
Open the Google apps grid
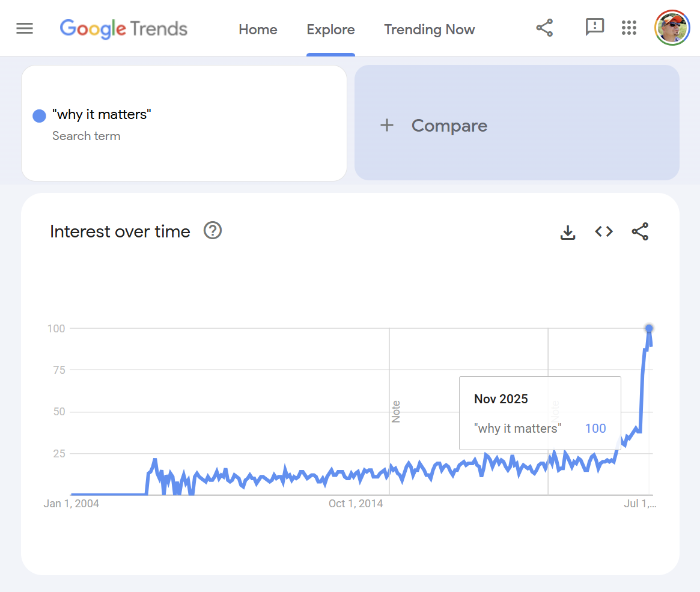[x=628, y=28]
